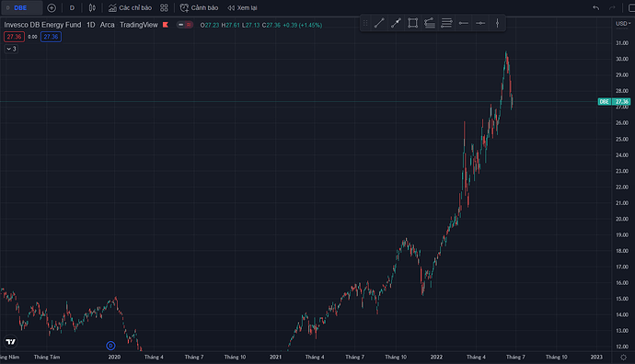635x364 pixels.
Task: Select the Horizontal Ray tool
Action: click(464, 23)
